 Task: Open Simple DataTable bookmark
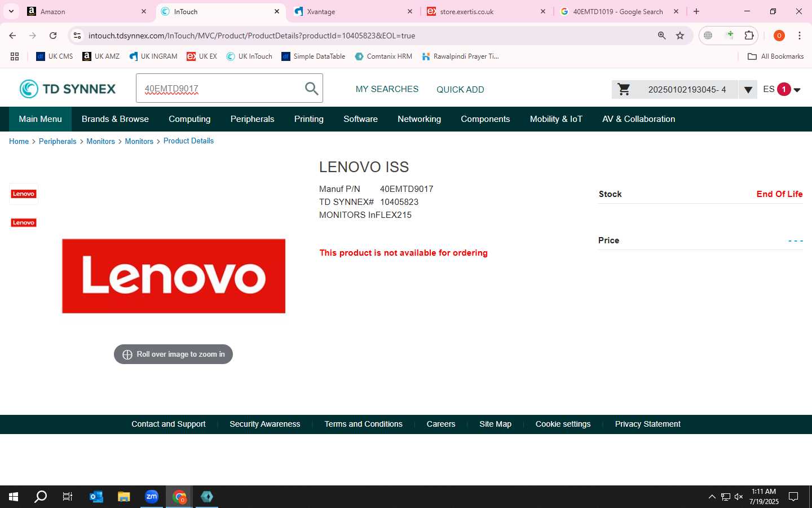pyautogui.click(x=314, y=56)
